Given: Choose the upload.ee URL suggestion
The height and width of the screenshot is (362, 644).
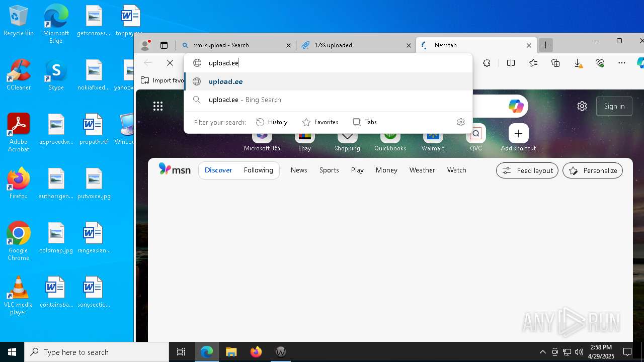Looking at the screenshot, I should [x=329, y=81].
